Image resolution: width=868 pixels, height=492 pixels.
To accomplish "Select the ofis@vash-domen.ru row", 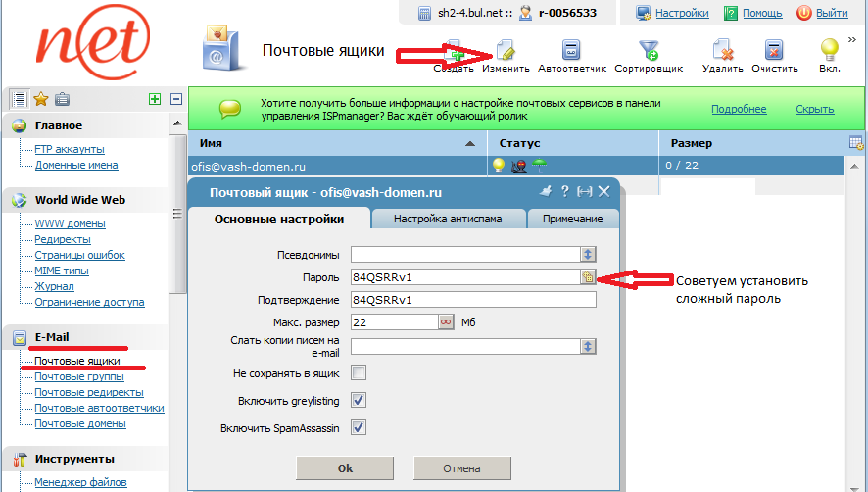I will [516, 166].
